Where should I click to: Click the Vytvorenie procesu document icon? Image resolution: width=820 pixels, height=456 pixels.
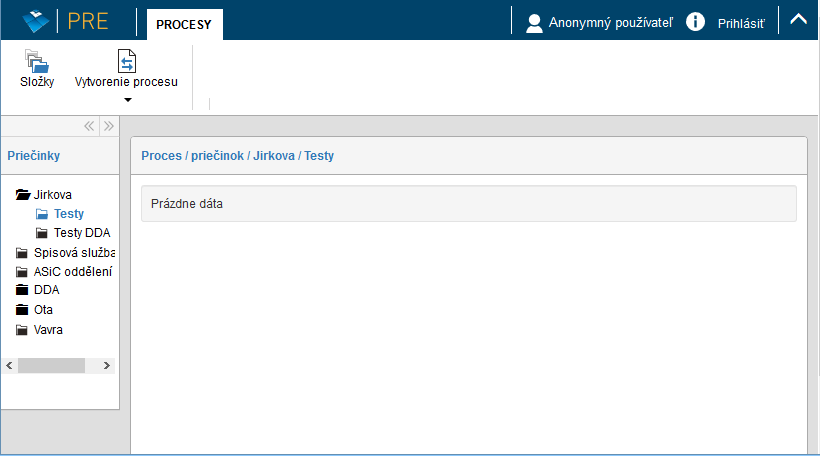[127, 61]
